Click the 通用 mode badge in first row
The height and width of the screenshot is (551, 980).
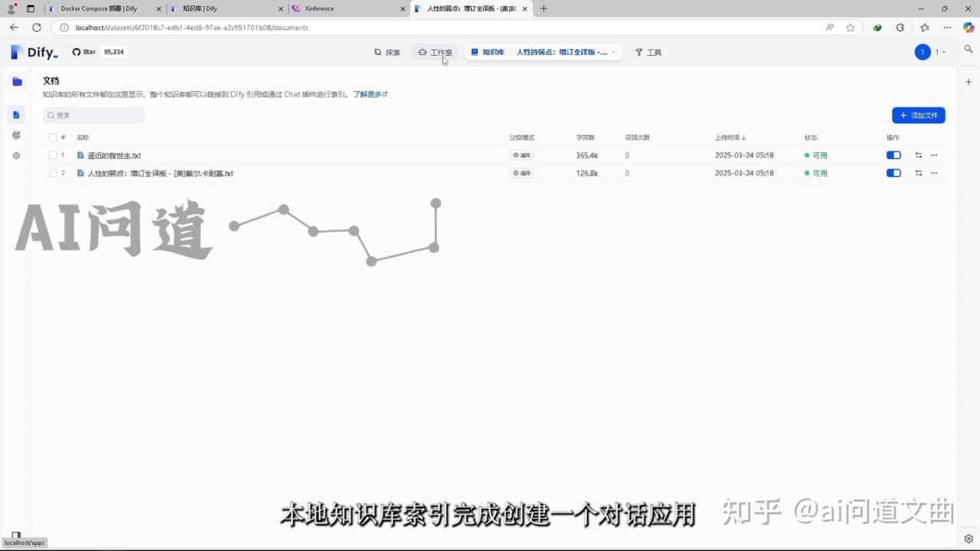coord(521,155)
